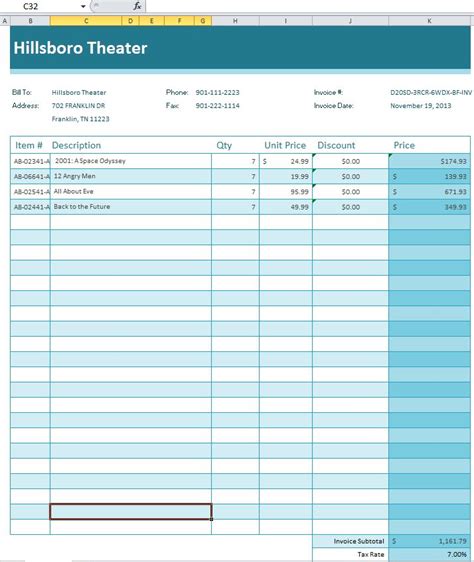Viewport: 474px width, 562px height.
Task: Click unit price 19.99
Action: coord(286,177)
